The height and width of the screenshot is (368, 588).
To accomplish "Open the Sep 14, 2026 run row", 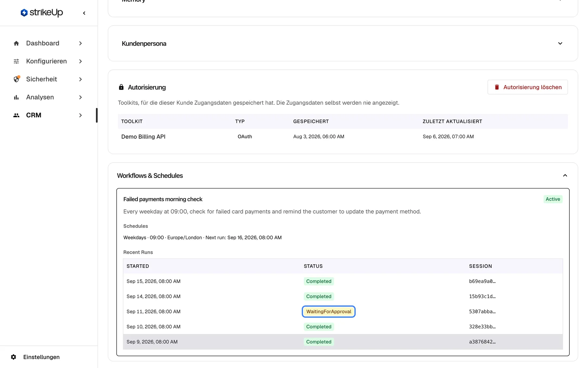I will (343, 296).
